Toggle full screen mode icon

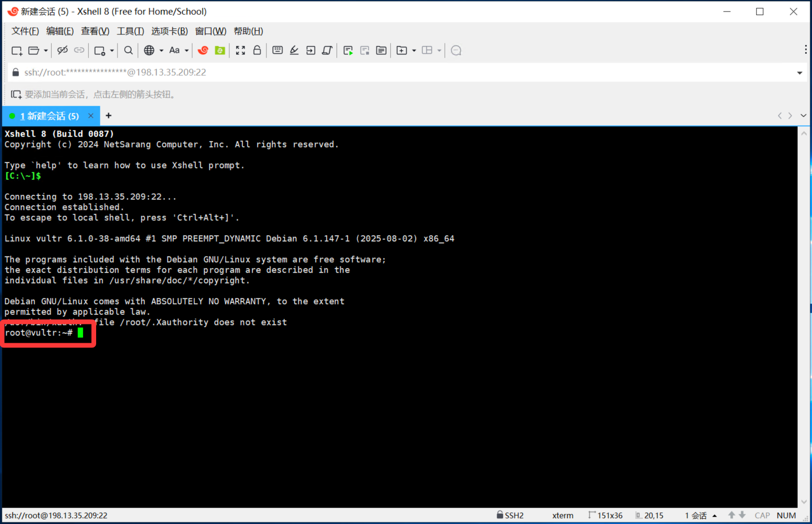(x=240, y=51)
